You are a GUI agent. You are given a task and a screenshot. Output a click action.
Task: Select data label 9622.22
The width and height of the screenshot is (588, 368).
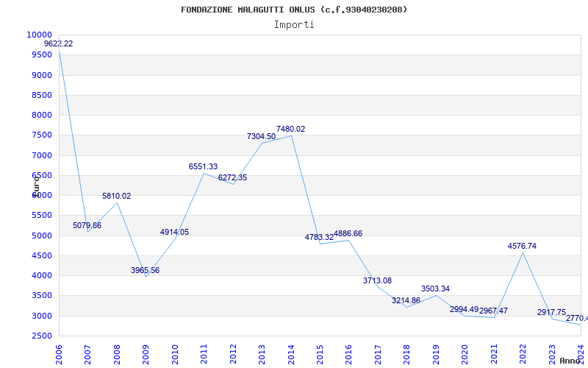pyautogui.click(x=59, y=43)
